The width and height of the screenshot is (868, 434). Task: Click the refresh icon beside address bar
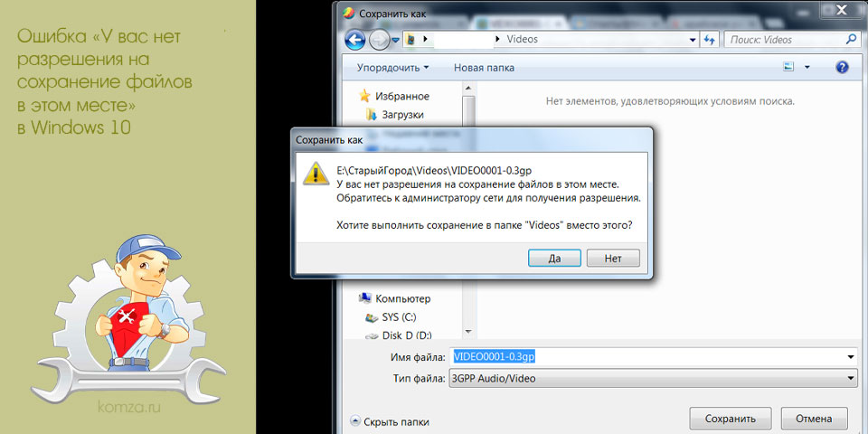click(709, 40)
